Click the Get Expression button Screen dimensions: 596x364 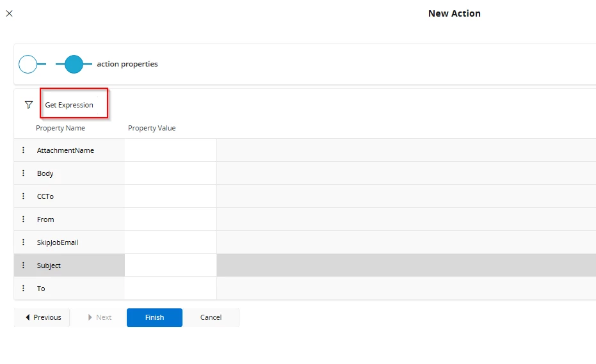[x=69, y=105]
